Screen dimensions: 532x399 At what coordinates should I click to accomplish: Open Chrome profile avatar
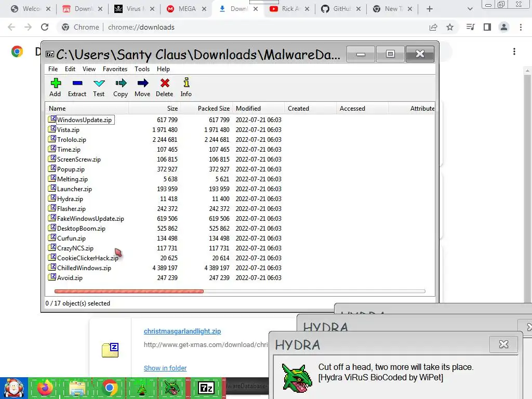tap(504, 27)
